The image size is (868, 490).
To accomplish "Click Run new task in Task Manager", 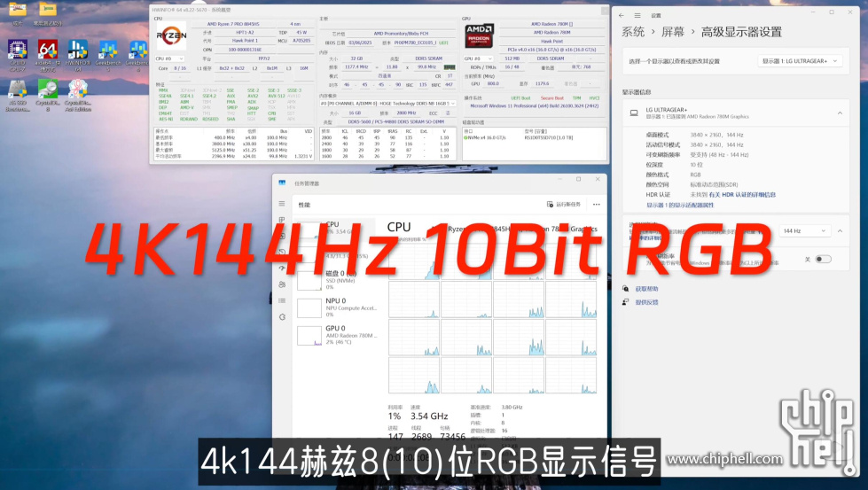I will pyautogui.click(x=564, y=205).
